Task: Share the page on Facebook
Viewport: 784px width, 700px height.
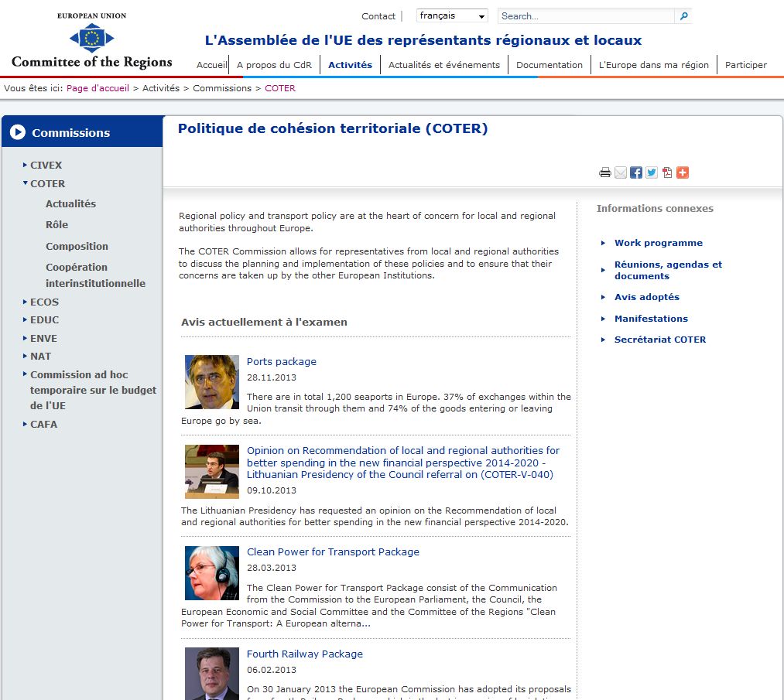Action: pyautogui.click(x=636, y=173)
